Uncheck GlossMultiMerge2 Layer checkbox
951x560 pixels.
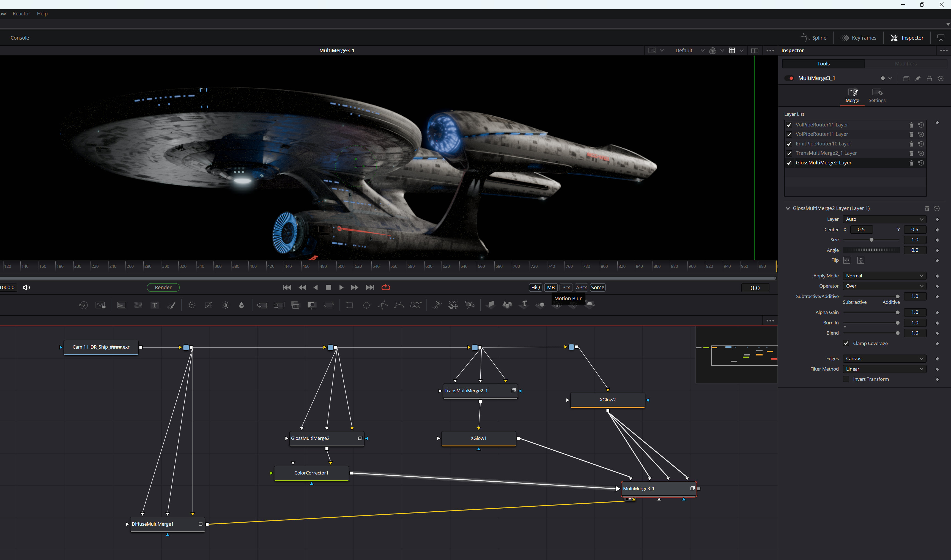(x=789, y=163)
